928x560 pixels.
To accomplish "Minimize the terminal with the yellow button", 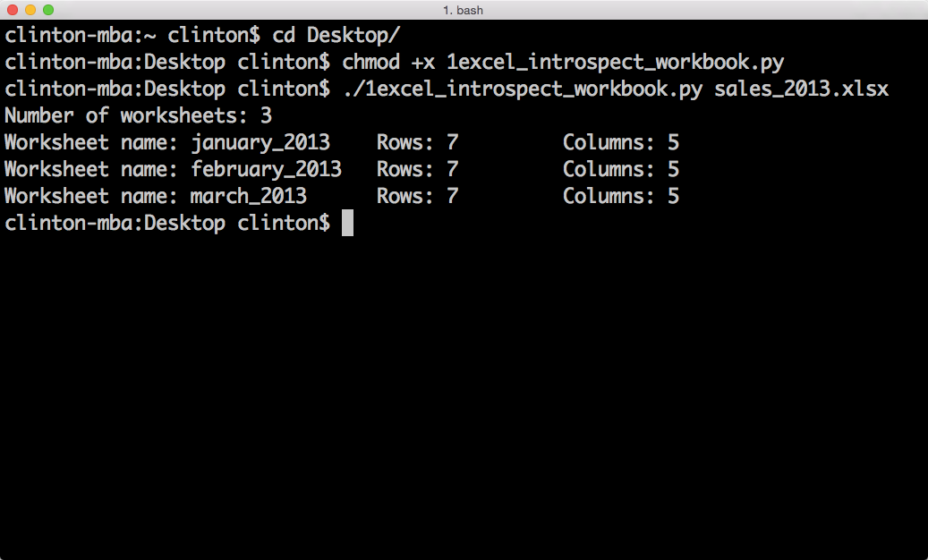I will click(30, 10).
